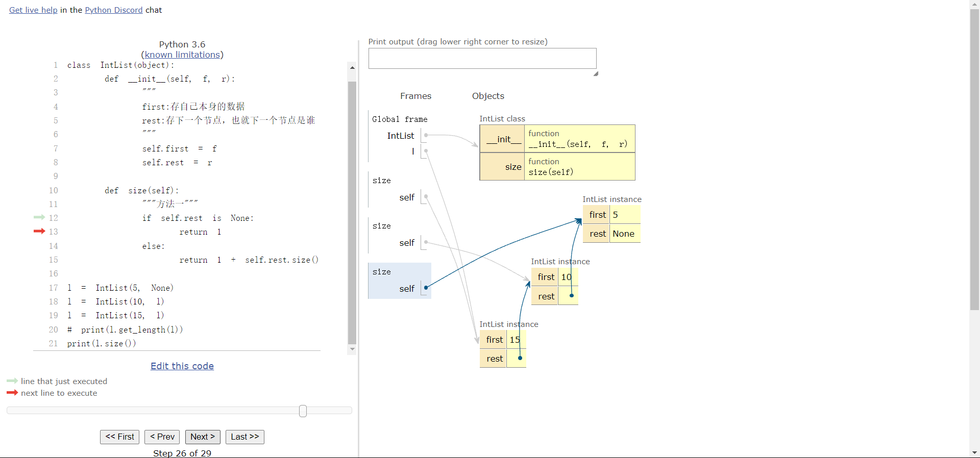Advance one step with Next >
Viewport: 980px width, 458px height.
[x=203, y=437]
